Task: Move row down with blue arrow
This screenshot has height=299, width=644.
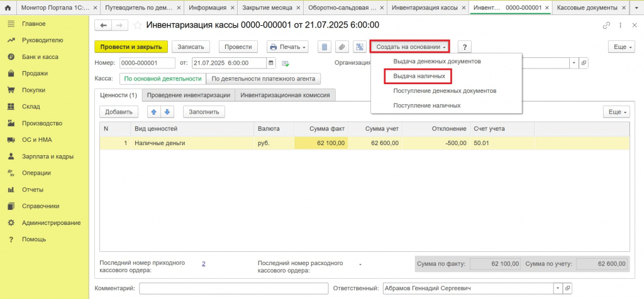Action: 167,112
